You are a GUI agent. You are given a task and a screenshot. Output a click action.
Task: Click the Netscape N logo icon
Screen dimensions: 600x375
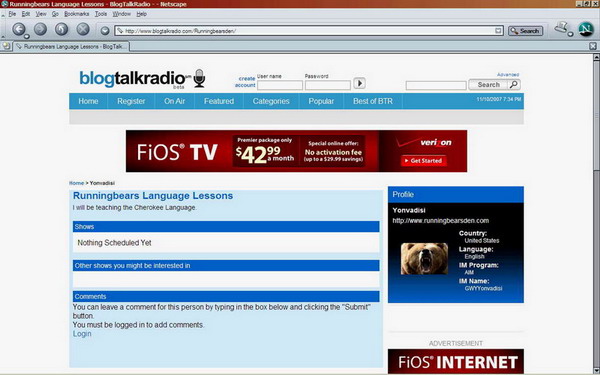pos(585,29)
